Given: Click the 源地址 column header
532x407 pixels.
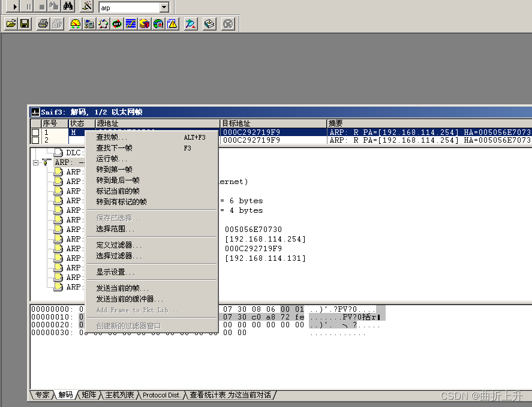Looking at the screenshot, I should tap(157, 123).
